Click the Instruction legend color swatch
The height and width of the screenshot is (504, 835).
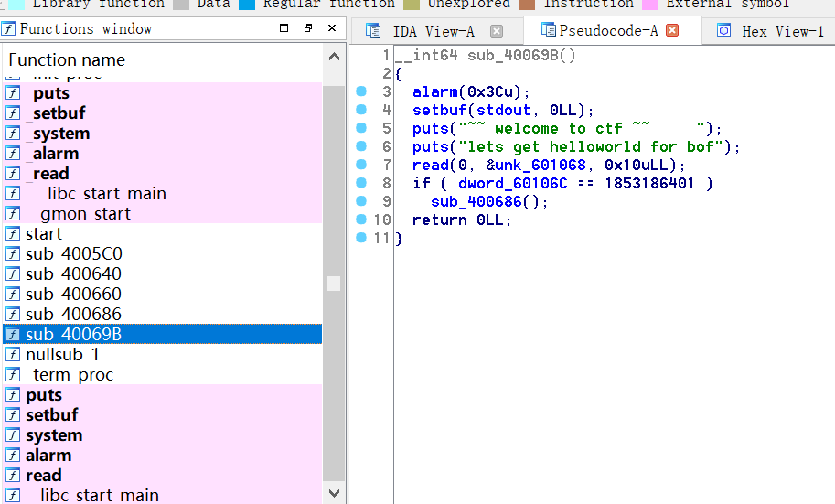(x=527, y=5)
